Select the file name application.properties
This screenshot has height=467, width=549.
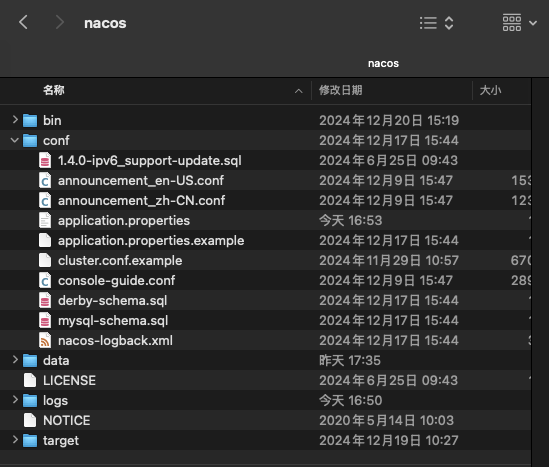(124, 221)
